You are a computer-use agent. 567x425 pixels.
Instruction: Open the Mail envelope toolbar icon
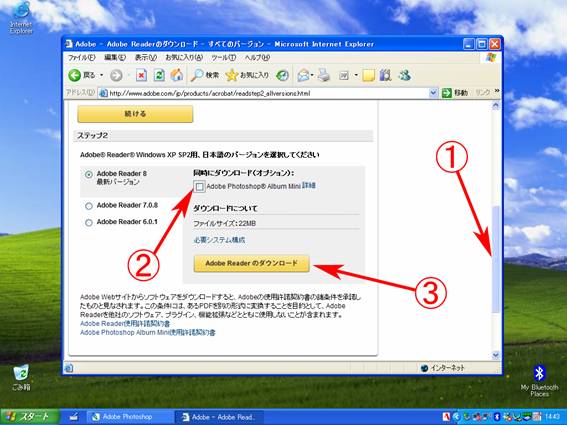click(303, 75)
